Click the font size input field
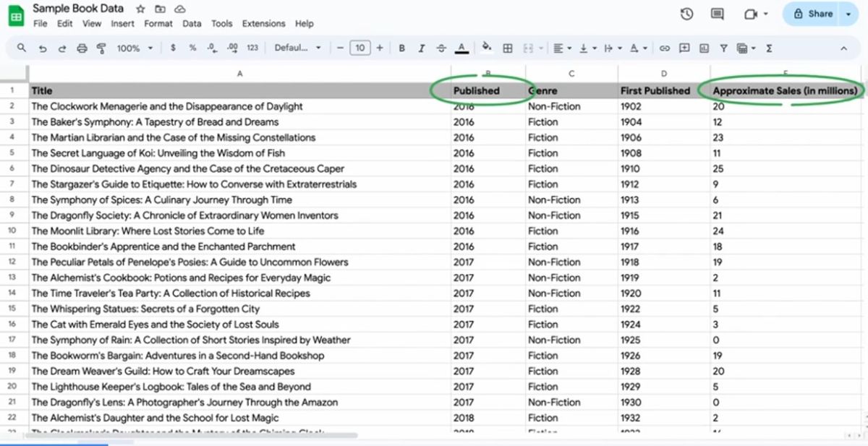Viewport: 868px width, 446px height. click(x=359, y=48)
